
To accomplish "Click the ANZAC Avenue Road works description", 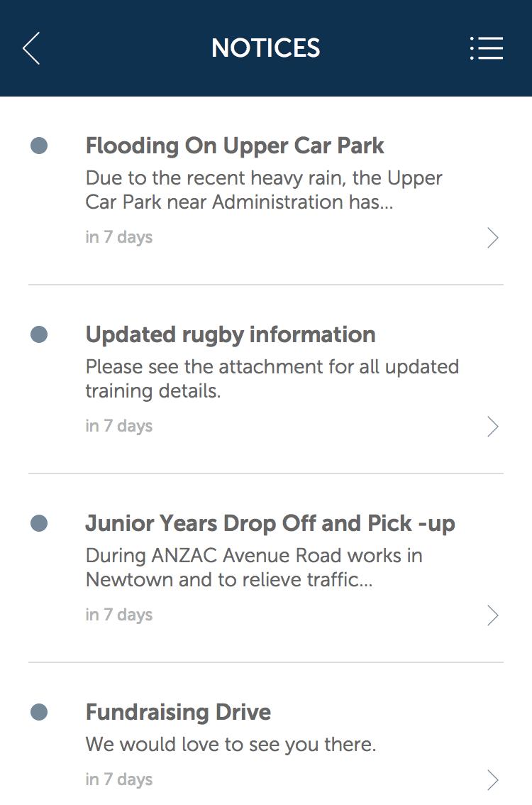I will [254, 567].
